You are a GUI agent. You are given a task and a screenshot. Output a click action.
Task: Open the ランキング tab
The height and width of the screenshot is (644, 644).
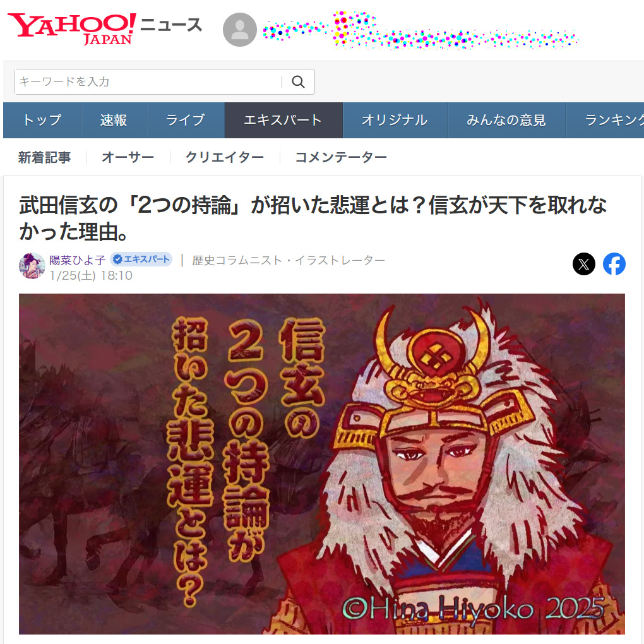pos(605,120)
